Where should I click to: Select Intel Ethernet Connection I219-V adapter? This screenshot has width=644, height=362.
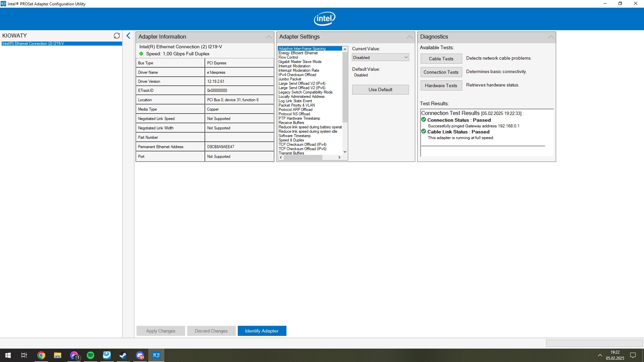pos(33,44)
